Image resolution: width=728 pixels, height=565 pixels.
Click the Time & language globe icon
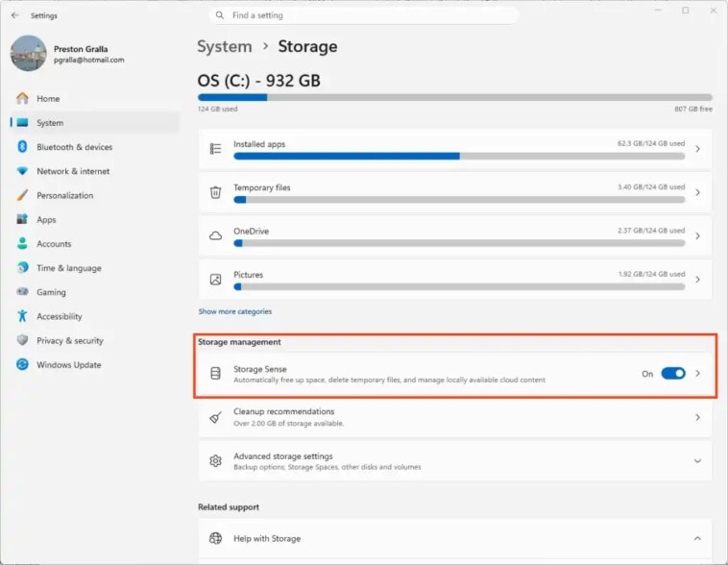coord(22,268)
